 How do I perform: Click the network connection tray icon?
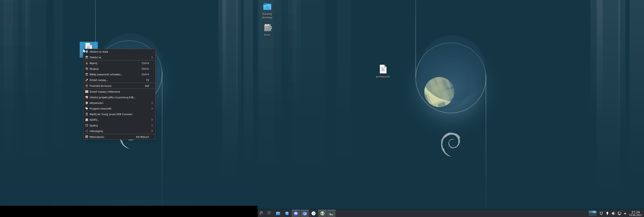click(619, 213)
